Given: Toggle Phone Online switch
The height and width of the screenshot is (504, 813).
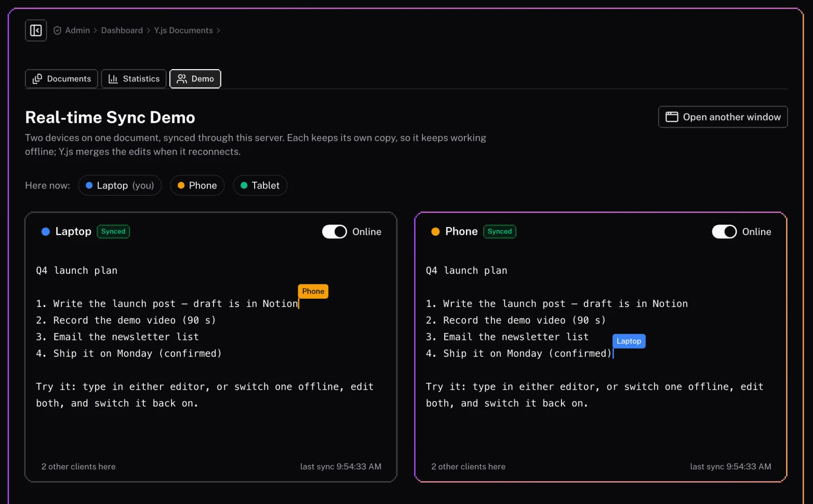Looking at the screenshot, I should point(724,232).
